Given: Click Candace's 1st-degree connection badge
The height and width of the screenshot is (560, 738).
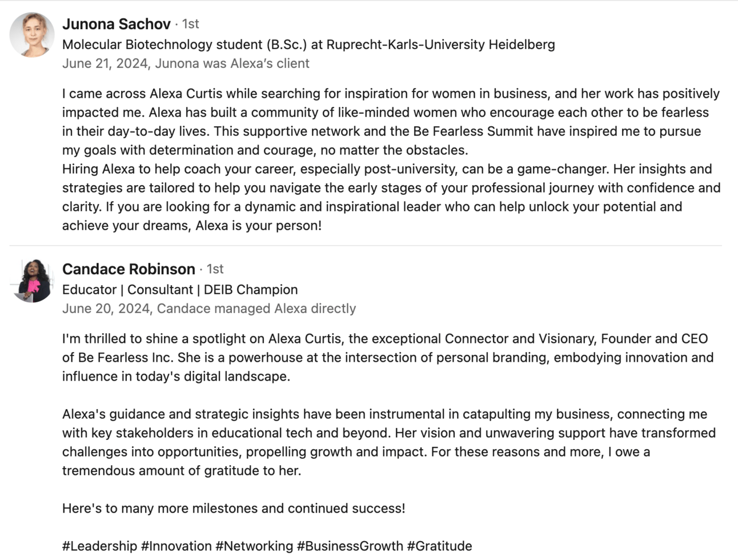Looking at the screenshot, I should point(215,269).
